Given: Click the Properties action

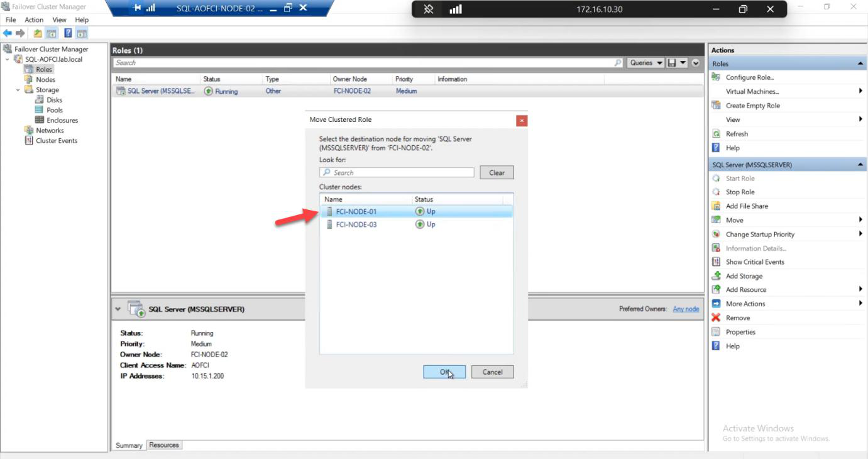Looking at the screenshot, I should click(x=740, y=332).
